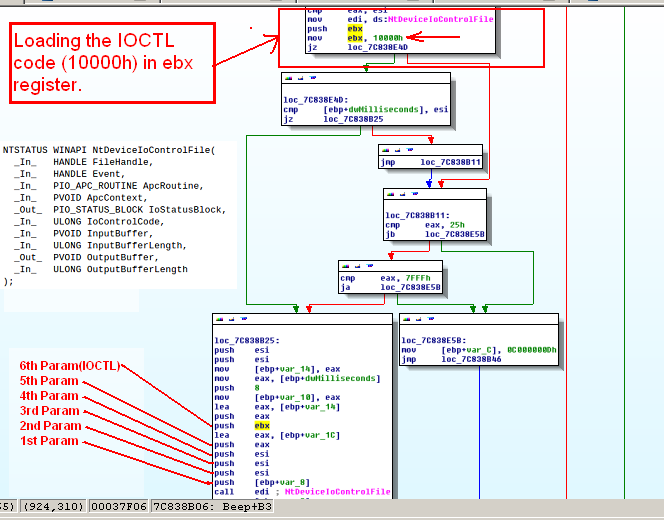This screenshot has height=520, width=664.
Task: Follow the jmp loc_7C838B11 target
Action: pyautogui.click(x=450, y=163)
